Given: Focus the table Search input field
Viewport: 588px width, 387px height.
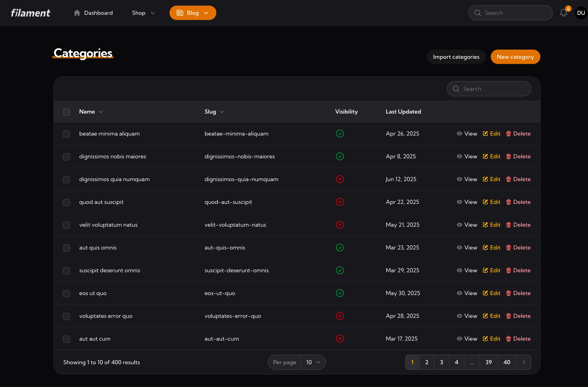Looking at the screenshot, I should (x=489, y=89).
